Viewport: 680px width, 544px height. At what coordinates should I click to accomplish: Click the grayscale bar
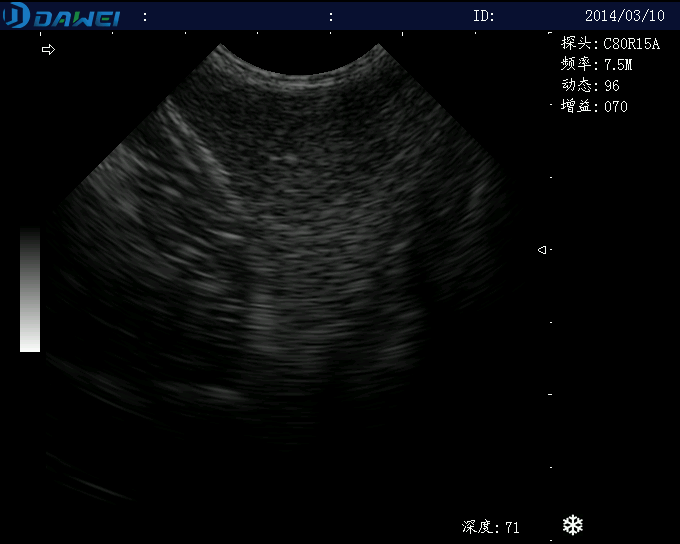tap(30, 289)
